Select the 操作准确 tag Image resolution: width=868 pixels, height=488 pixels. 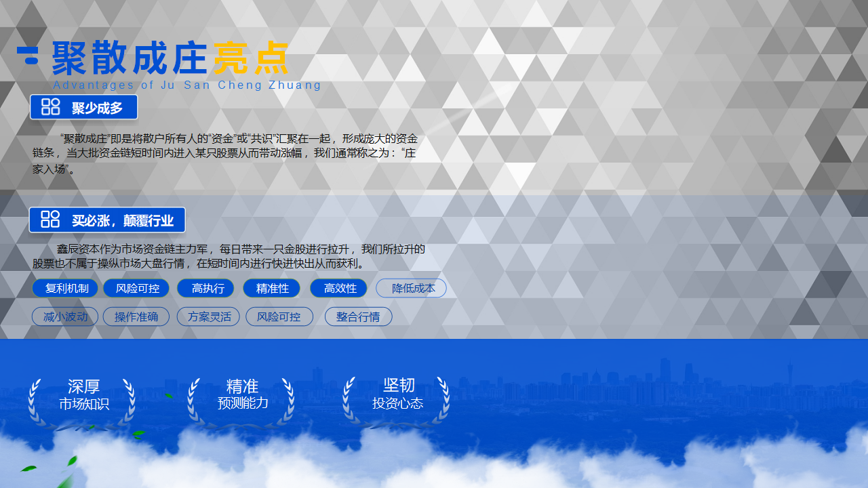pos(136,317)
